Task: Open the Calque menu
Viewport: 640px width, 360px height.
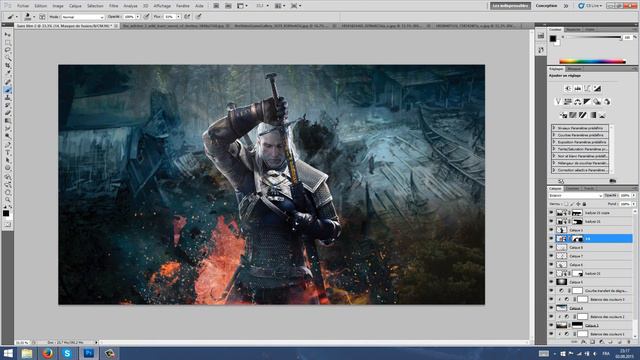Action: pos(75,6)
